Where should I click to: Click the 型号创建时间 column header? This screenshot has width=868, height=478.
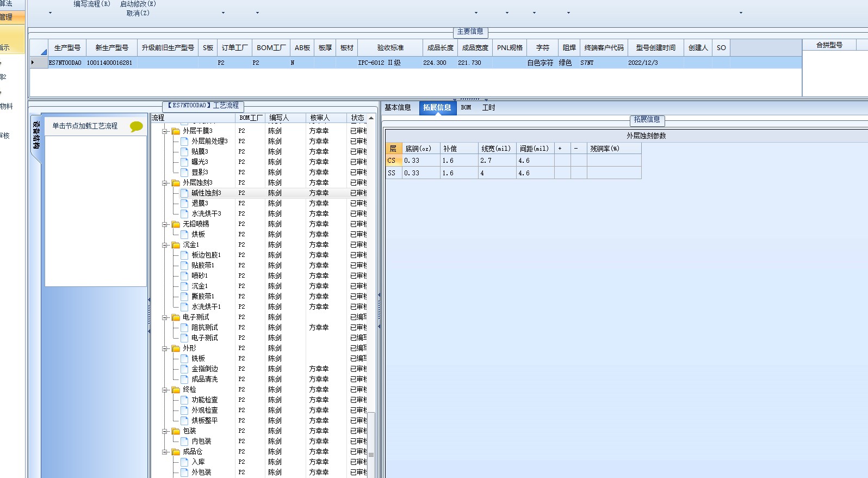click(x=655, y=48)
